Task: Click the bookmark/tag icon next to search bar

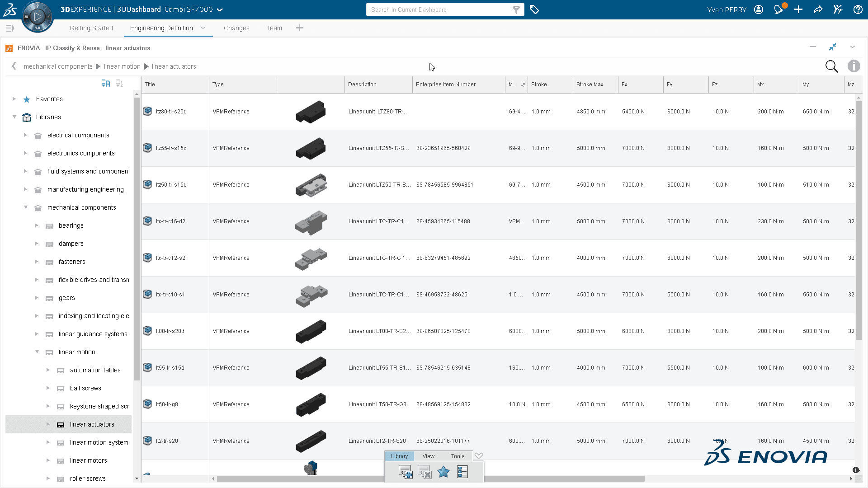Action: coord(534,9)
